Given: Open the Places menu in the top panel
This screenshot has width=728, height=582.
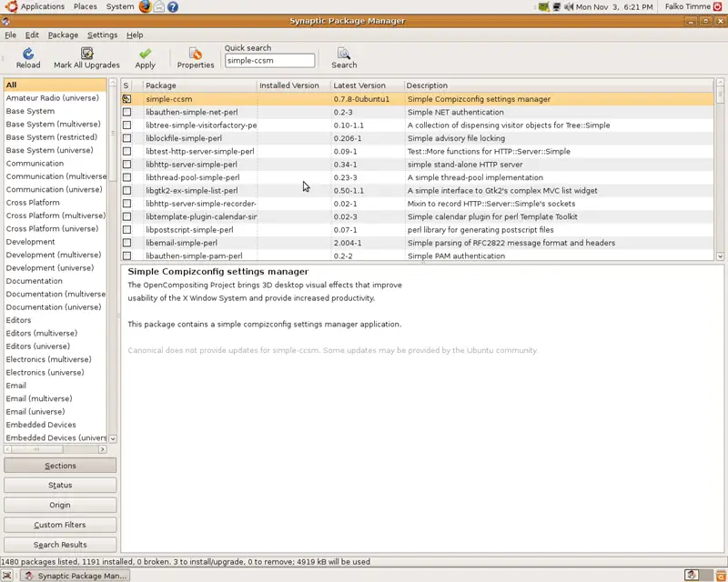Looking at the screenshot, I should click(86, 6).
